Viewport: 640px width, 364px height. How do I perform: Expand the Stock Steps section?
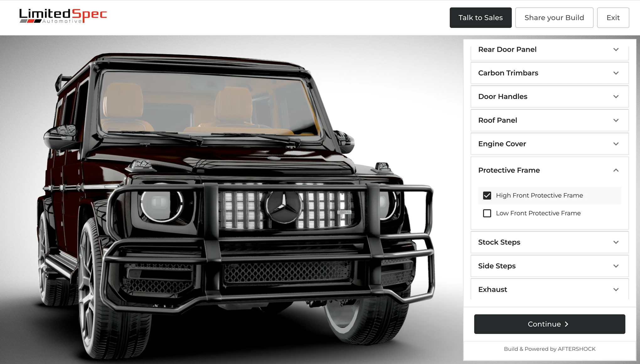point(550,242)
